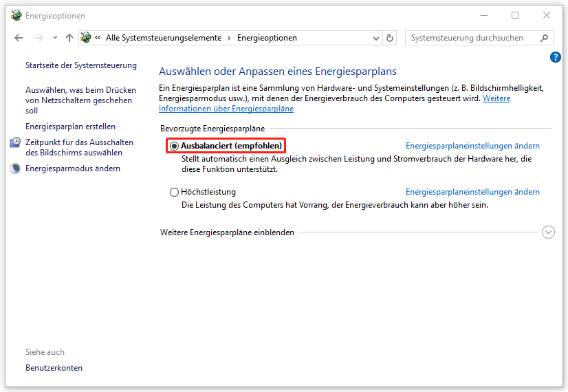
Task: Maximize the Energieoptionen window
Action: tap(515, 15)
